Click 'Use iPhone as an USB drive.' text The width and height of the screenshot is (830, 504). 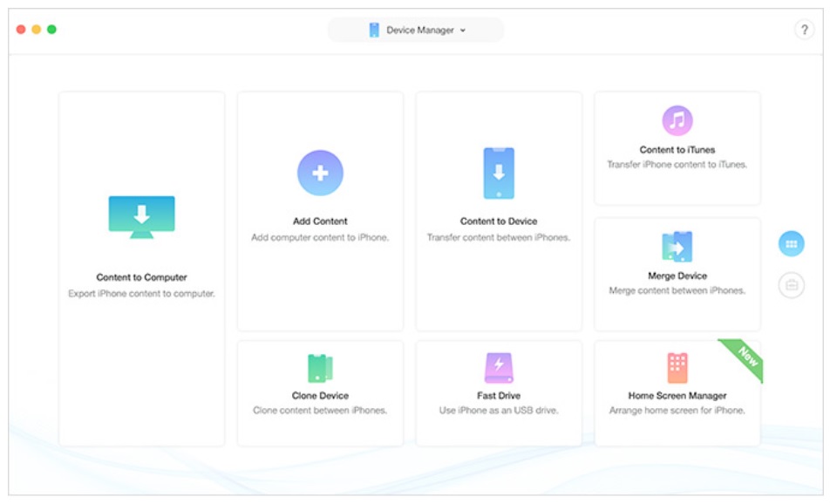tap(499, 411)
